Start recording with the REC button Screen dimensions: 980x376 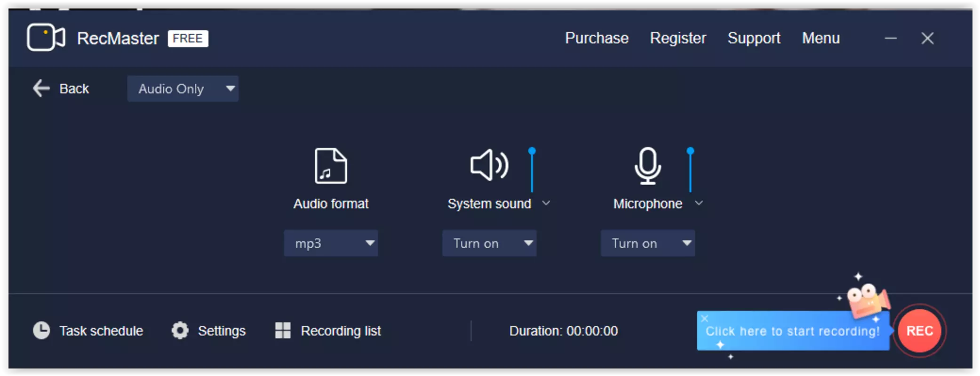click(x=919, y=331)
